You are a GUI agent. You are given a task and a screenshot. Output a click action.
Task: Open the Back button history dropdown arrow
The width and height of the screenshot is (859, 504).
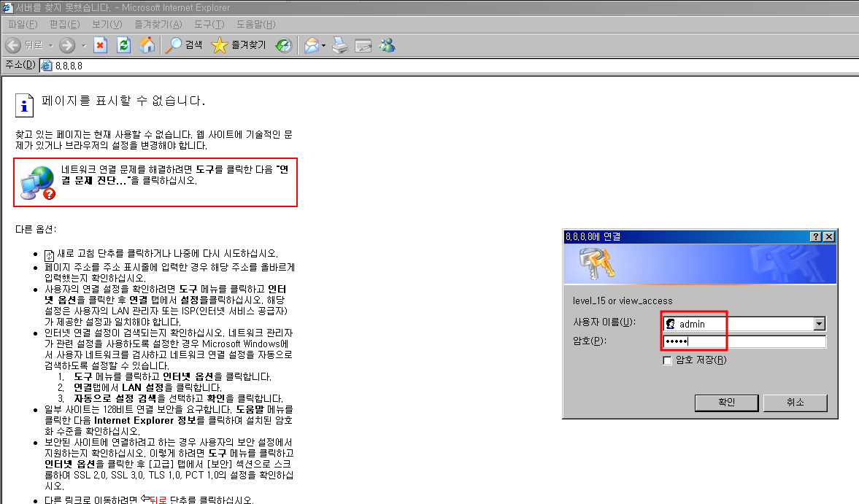click(x=51, y=45)
